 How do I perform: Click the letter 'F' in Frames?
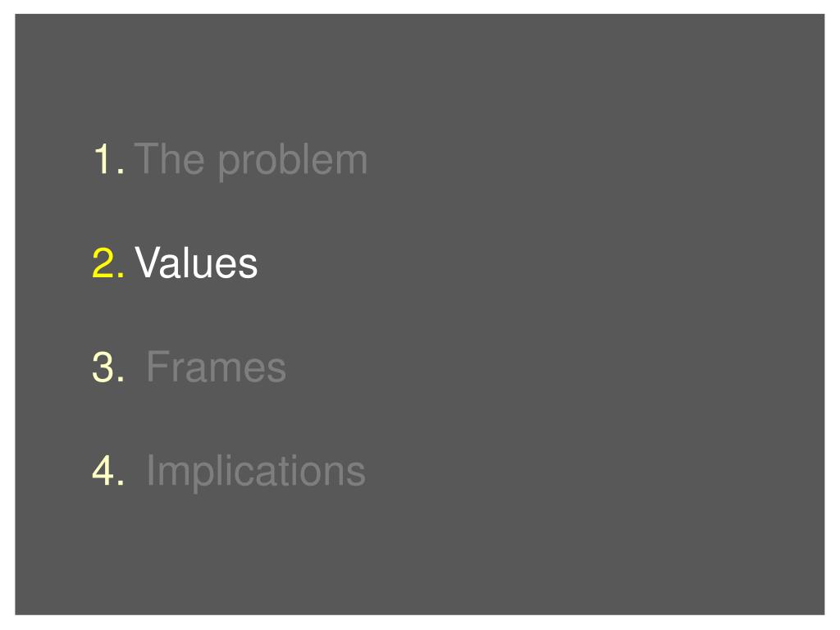(x=158, y=367)
